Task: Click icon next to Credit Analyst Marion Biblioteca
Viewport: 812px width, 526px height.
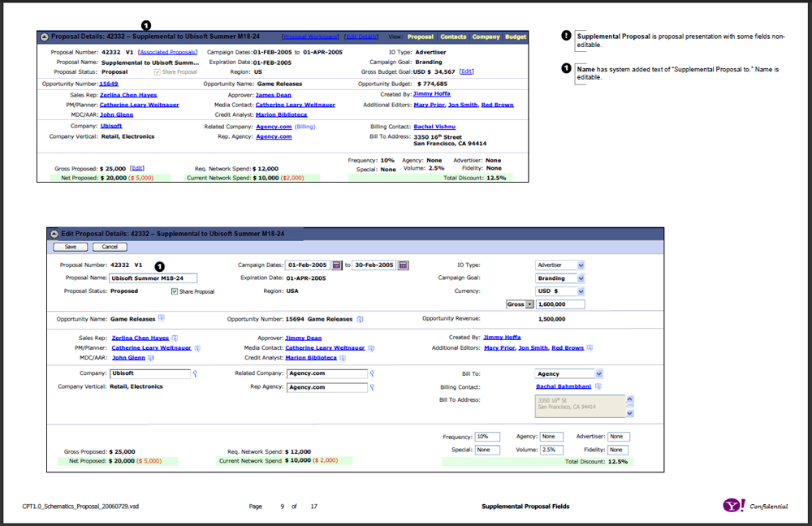Action: 342,359
